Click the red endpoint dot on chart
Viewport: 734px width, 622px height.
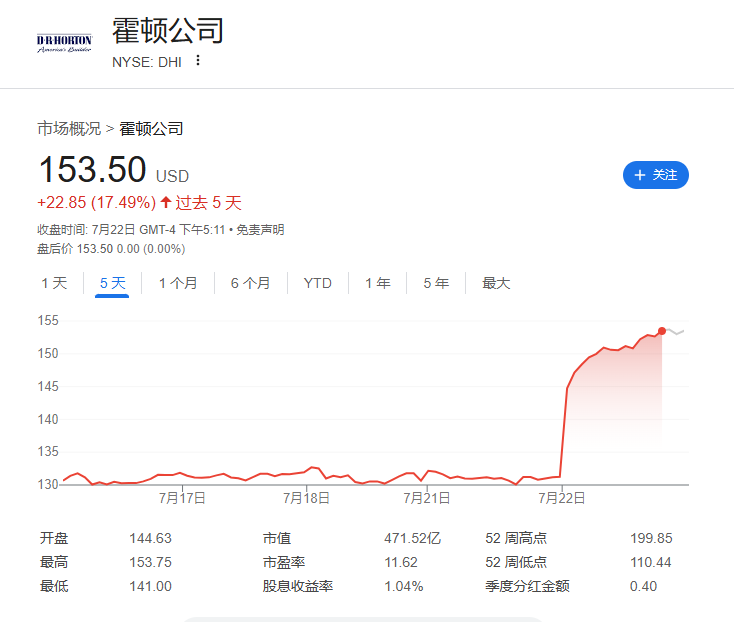tap(661, 331)
